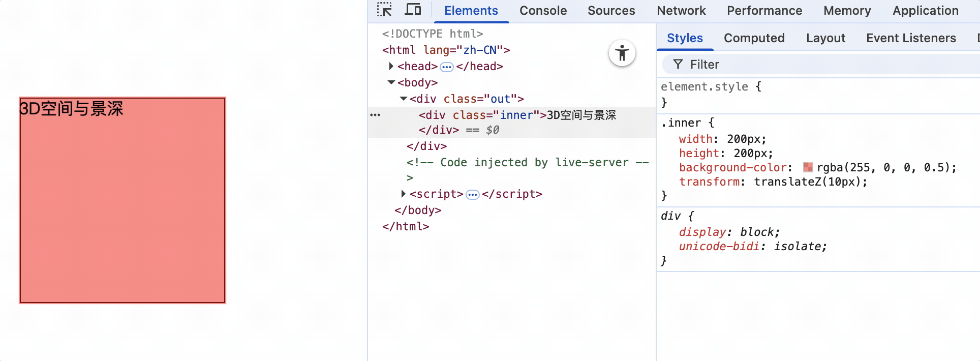Image resolution: width=980 pixels, height=361 pixels.
Task: Open the three-dot menu beside selected node
Action: 375,115
